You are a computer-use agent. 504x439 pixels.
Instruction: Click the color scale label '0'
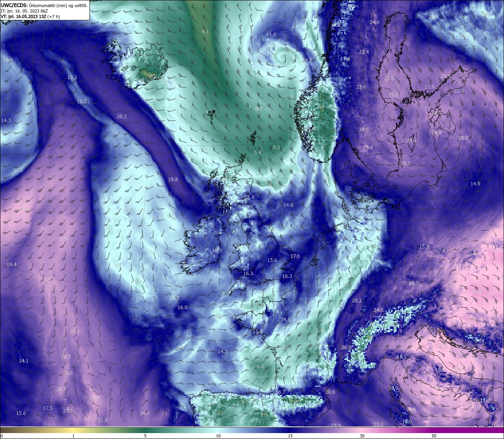click(x=1, y=436)
